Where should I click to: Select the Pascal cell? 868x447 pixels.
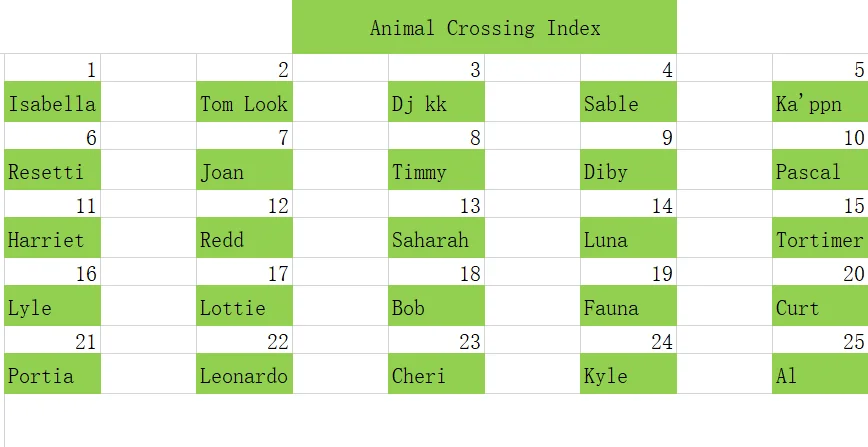820,170
